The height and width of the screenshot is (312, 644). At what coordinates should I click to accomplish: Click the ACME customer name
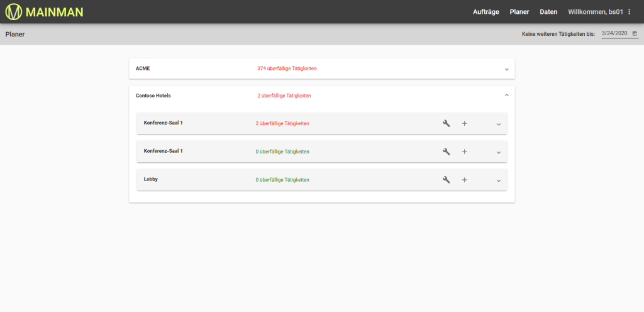[143, 68]
